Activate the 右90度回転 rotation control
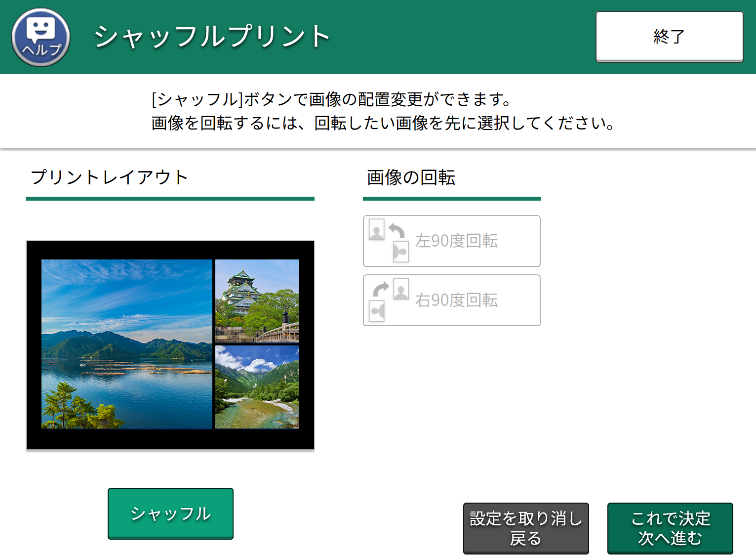This screenshot has width=756, height=555. (451, 300)
